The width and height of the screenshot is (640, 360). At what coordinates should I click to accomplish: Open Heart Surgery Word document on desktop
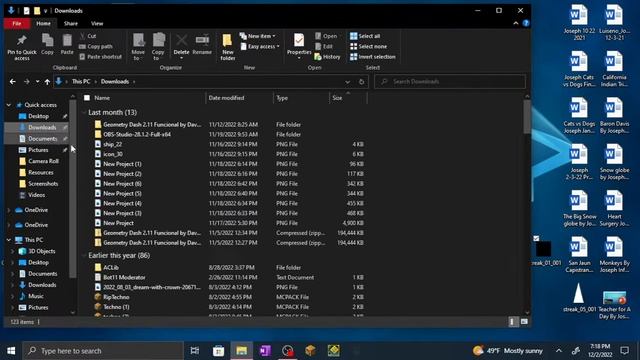614,209
